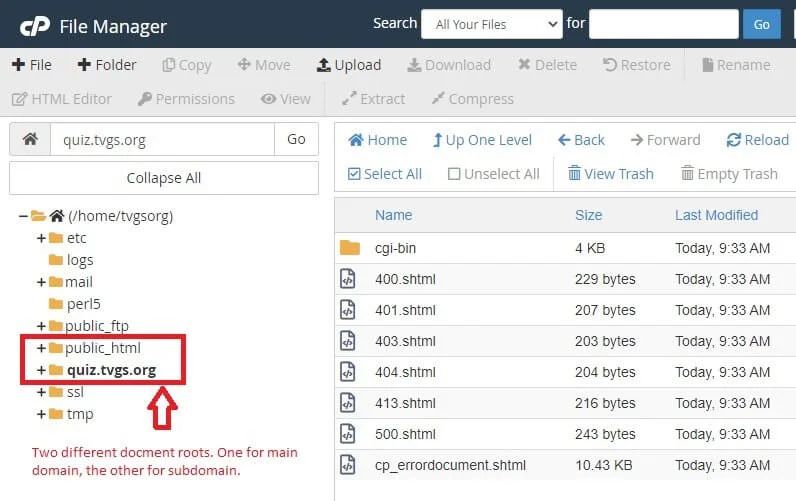796x501 pixels.
Task: Click Go button next to path field
Action: tap(296, 139)
